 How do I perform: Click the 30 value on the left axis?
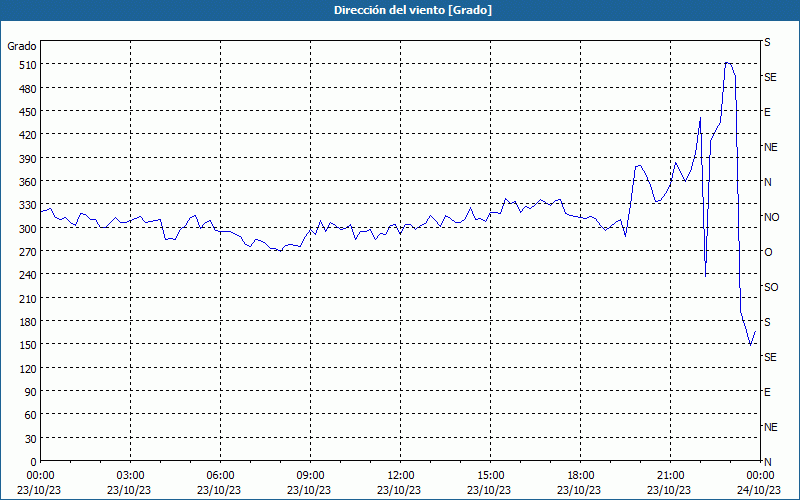pyautogui.click(x=31, y=439)
